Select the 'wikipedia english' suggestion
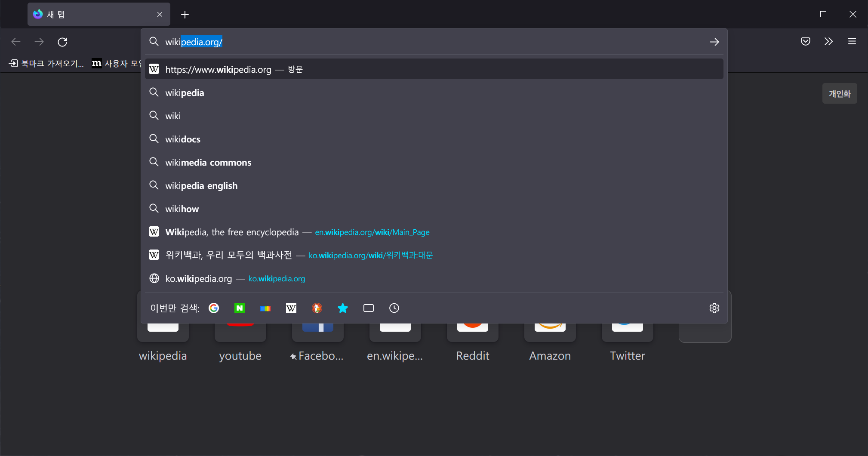 pyautogui.click(x=434, y=185)
